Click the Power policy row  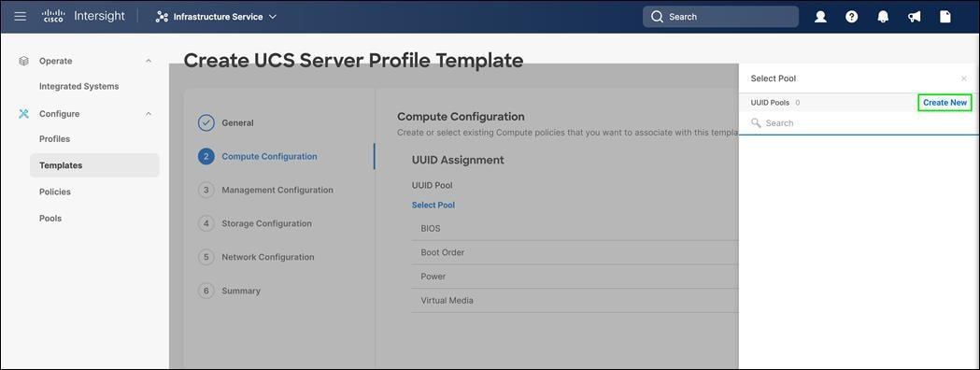(575, 277)
